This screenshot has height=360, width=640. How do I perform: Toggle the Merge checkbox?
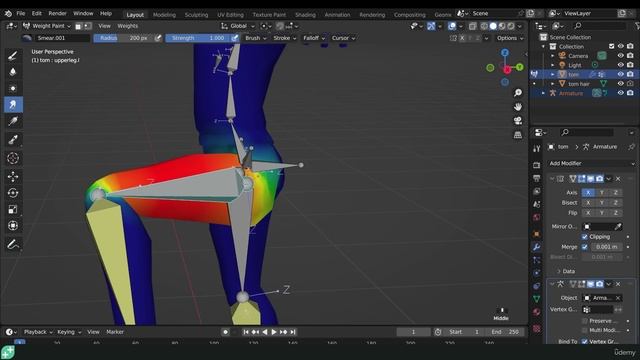584,247
